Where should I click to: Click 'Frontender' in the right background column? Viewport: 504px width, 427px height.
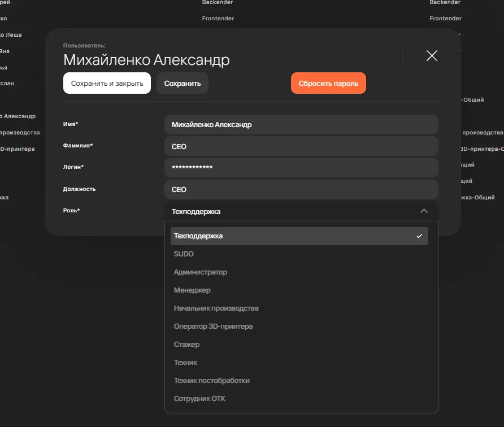pyautogui.click(x=445, y=18)
